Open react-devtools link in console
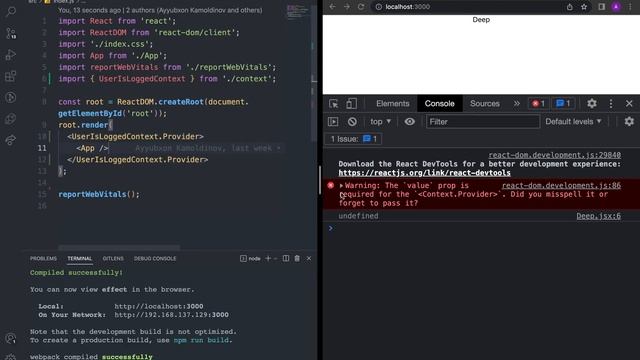Image resolution: width=640 pixels, height=360 pixels. coord(424,173)
